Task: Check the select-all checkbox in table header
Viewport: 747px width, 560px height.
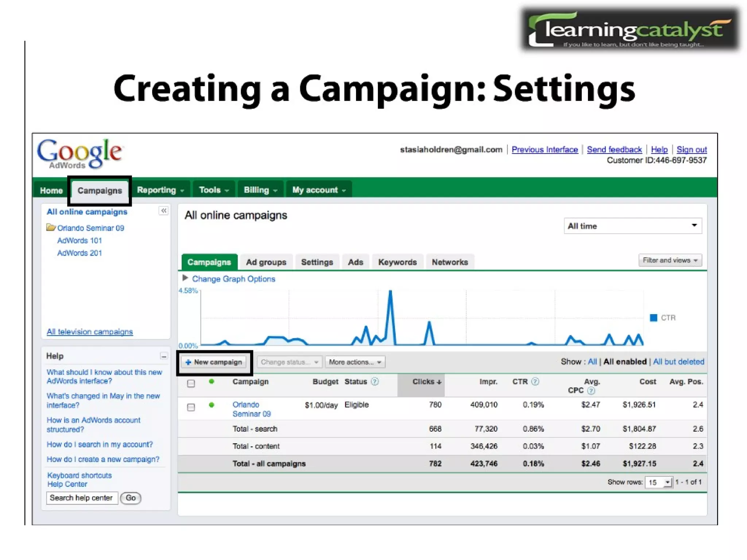Action: [x=191, y=384]
